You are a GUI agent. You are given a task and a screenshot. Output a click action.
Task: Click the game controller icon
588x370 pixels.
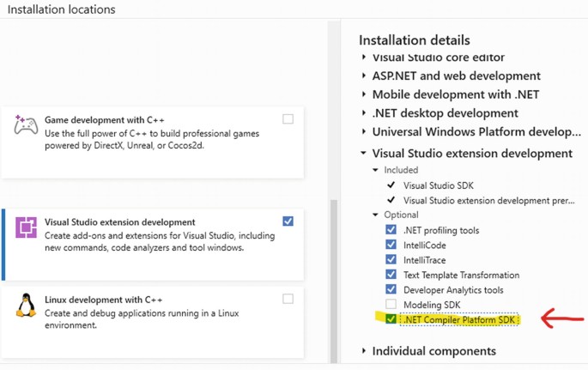[26, 125]
